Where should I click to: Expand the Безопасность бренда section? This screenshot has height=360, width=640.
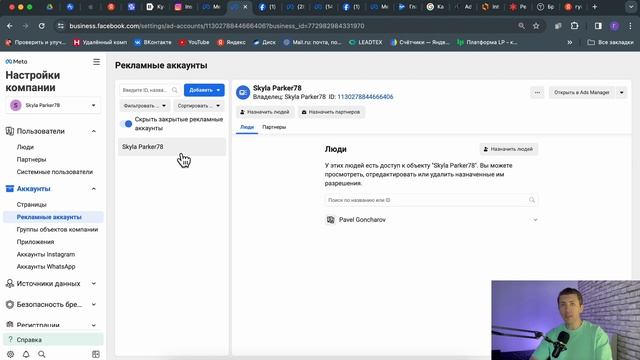click(94, 304)
